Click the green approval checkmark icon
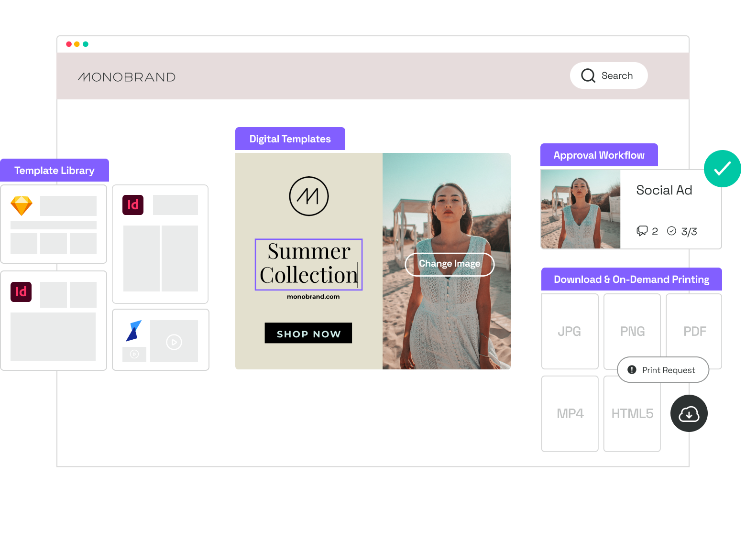 click(723, 169)
